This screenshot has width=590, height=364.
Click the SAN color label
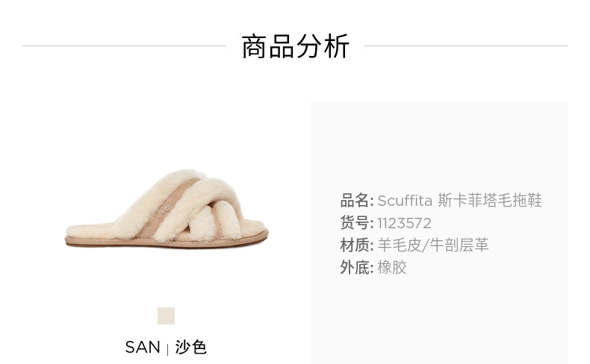(143, 347)
